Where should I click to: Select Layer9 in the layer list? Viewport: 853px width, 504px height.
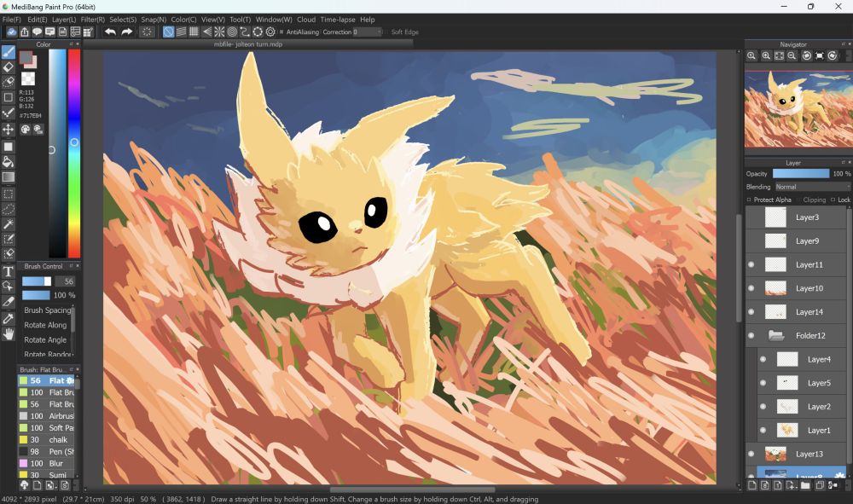797,240
